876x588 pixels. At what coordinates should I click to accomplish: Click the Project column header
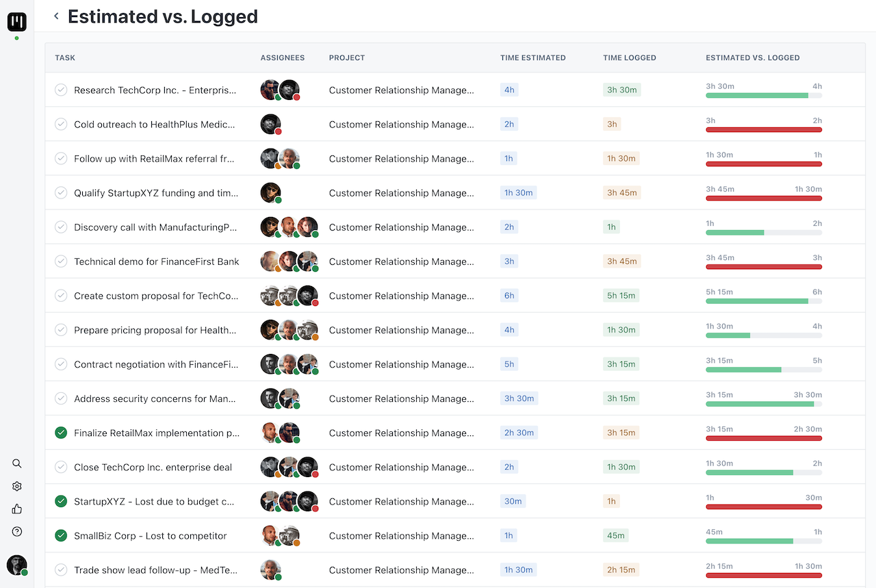coord(346,57)
